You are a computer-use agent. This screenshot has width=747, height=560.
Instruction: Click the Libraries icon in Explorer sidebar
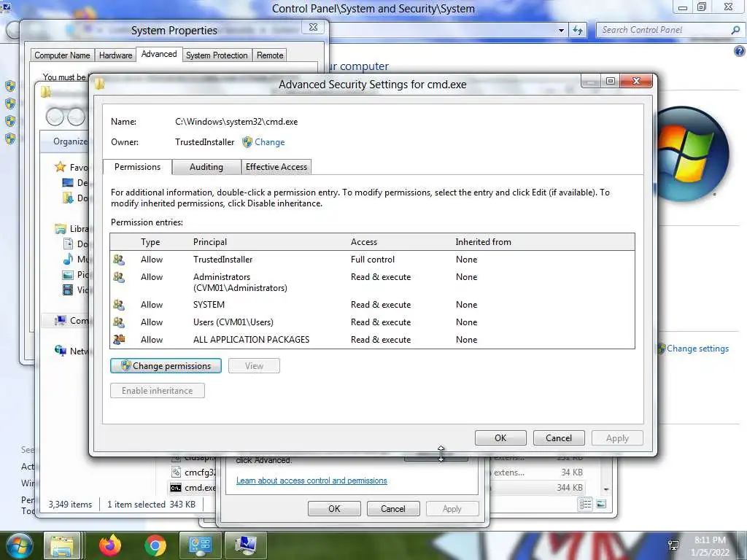click(60, 229)
